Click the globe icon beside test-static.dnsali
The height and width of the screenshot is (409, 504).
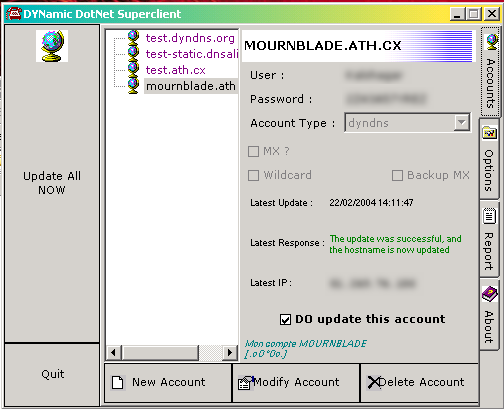coord(133,53)
